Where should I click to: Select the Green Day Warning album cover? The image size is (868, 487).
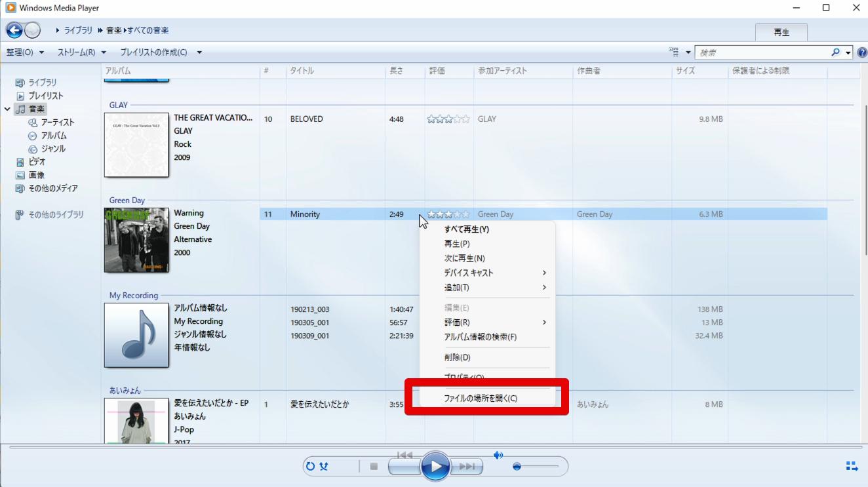tap(136, 240)
